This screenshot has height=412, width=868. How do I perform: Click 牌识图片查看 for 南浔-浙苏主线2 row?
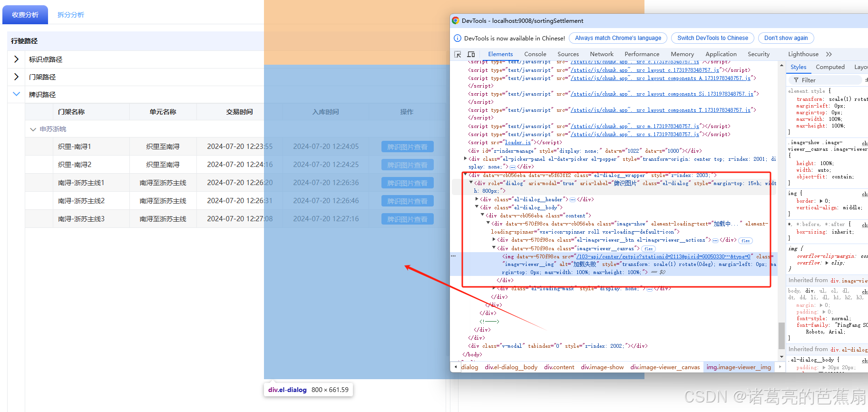coord(407,201)
